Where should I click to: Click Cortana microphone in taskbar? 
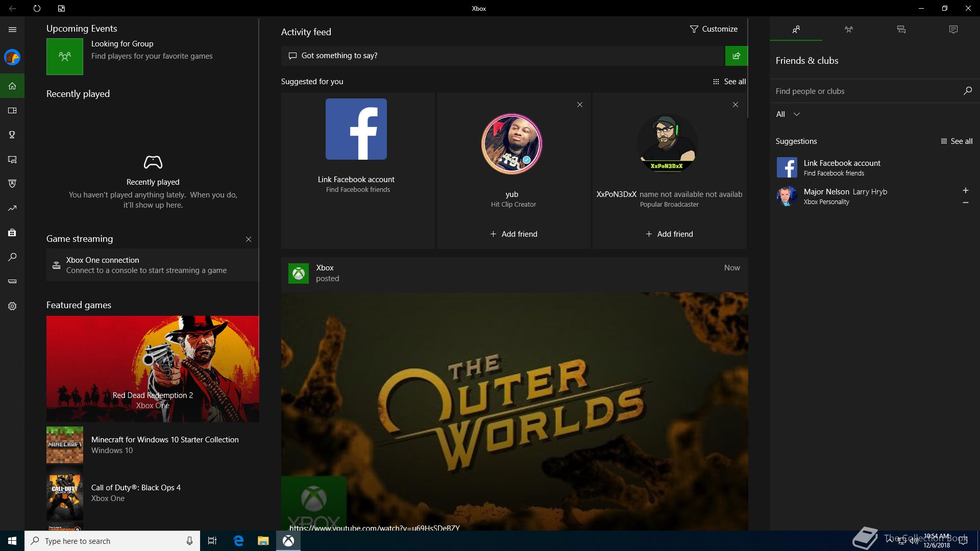click(x=189, y=541)
